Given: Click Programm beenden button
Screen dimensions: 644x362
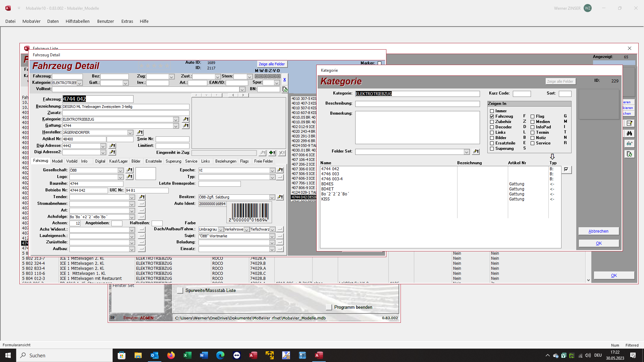Looking at the screenshot, I should pos(329,307).
